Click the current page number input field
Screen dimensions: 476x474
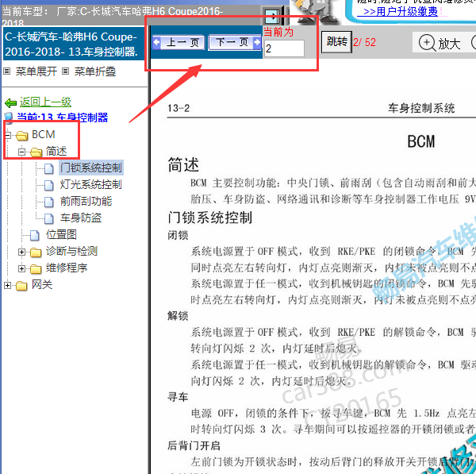(x=284, y=48)
